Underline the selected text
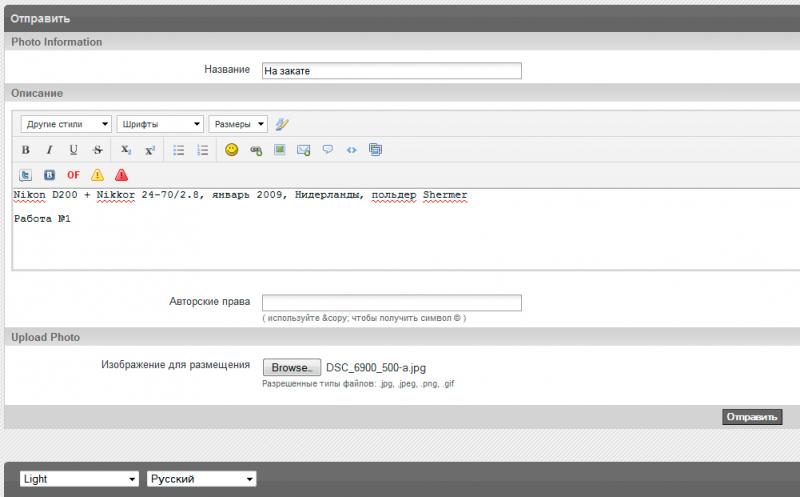This screenshot has height=497, width=800. tap(73, 150)
